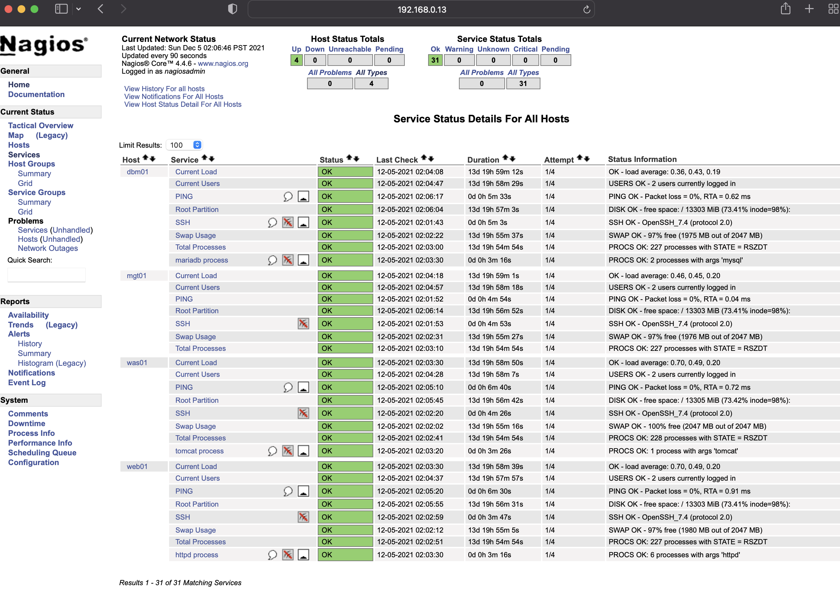Click the chevron next to the sidebar button
The width and height of the screenshot is (840, 616).
tap(78, 8)
